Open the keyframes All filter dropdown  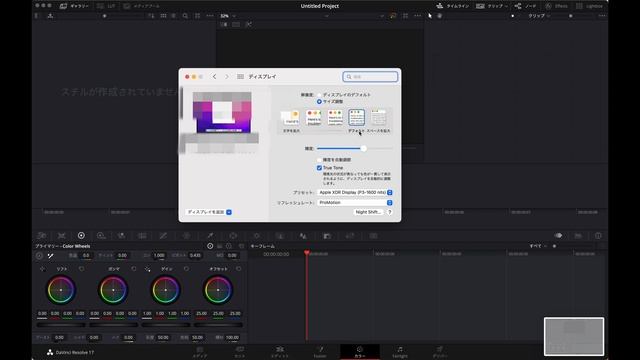point(538,246)
